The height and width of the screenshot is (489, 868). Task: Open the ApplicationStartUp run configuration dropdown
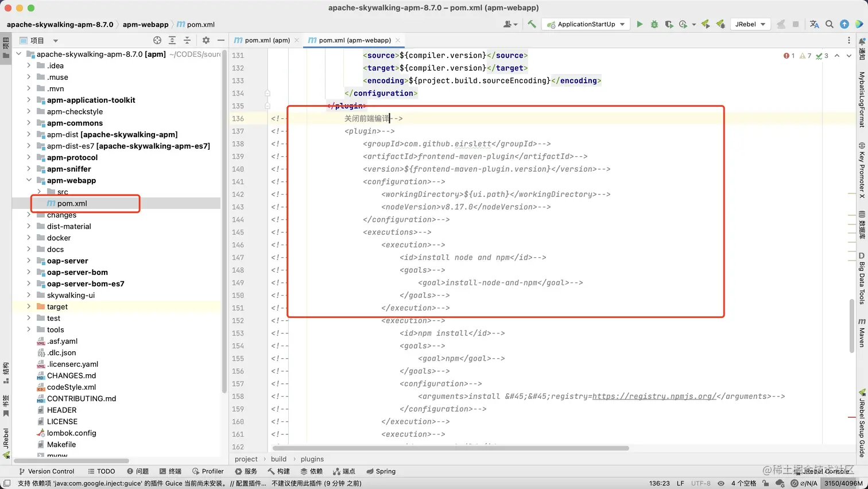point(586,24)
